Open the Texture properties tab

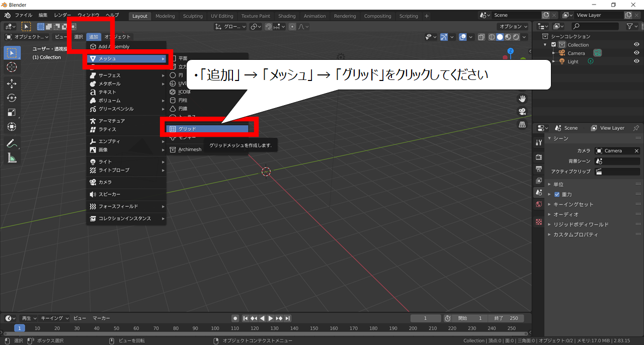[x=539, y=222]
